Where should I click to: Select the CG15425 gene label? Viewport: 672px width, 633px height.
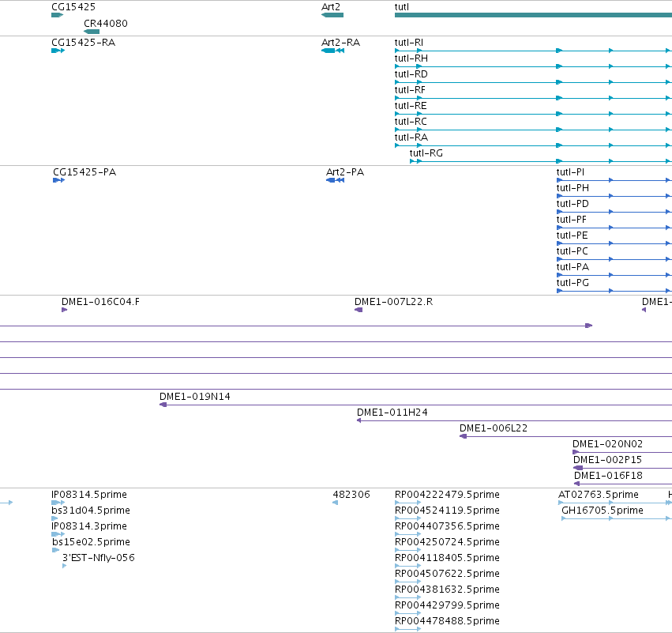pos(73,7)
